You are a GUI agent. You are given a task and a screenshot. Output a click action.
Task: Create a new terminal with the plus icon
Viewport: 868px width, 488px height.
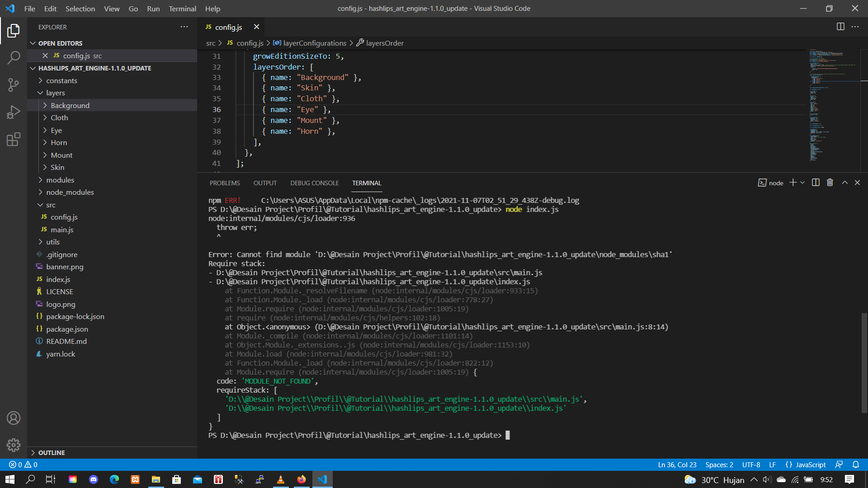click(792, 183)
